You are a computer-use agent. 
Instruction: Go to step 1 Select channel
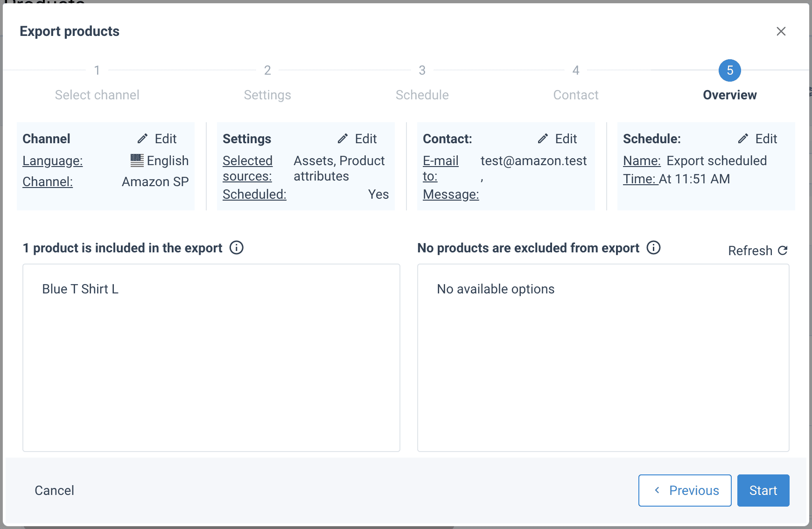[x=97, y=70]
